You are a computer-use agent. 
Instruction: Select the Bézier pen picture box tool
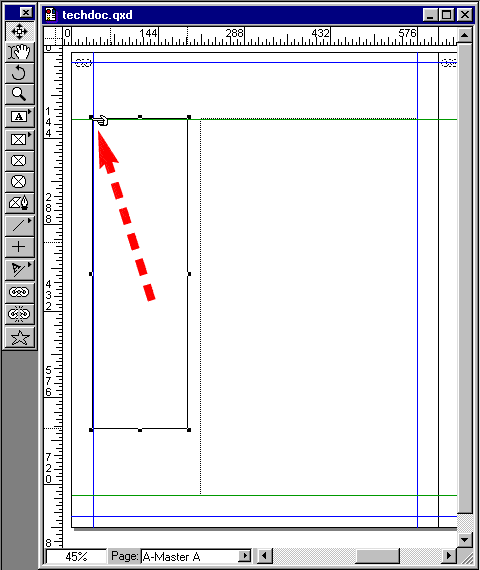click(x=20, y=203)
